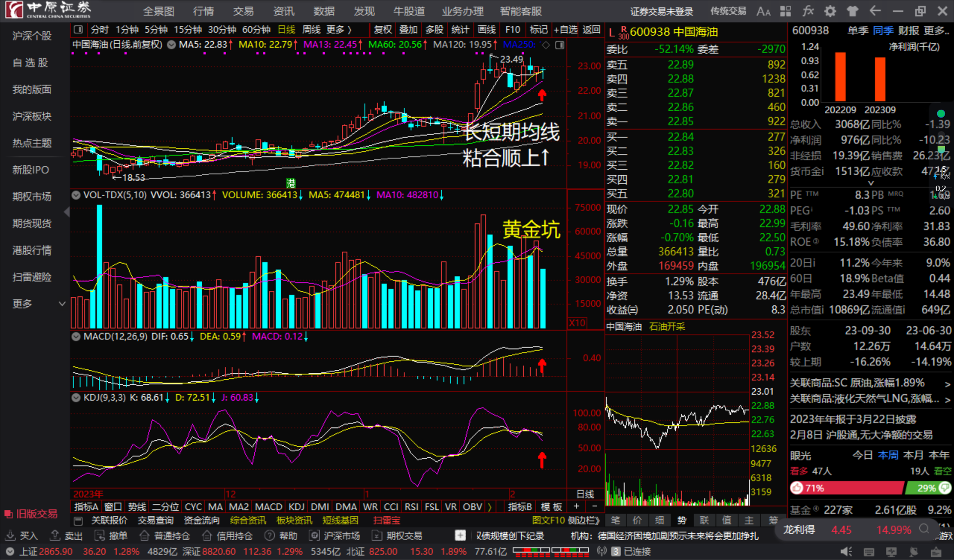Open the four-square layout grid icon
This screenshot has height=560, width=954.
tap(786, 11)
